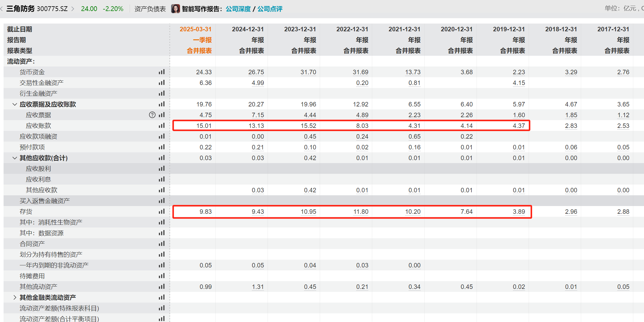Go back using left arrow before 三角防务

(2, 9)
